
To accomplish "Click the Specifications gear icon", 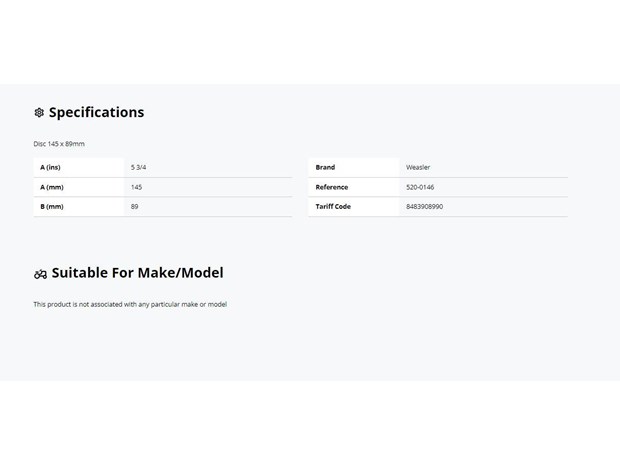I will coord(39,113).
